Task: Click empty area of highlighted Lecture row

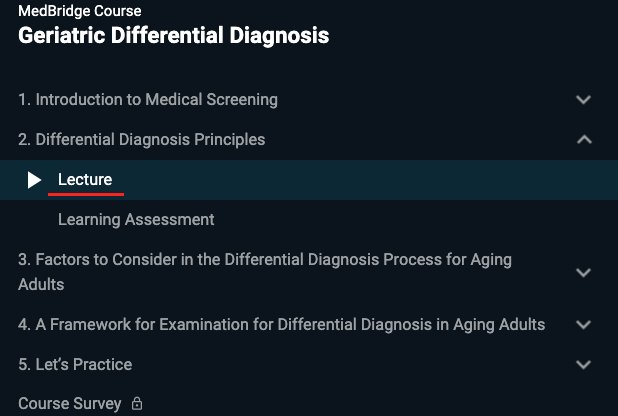Action: pyautogui.click(x=355, y=180)
